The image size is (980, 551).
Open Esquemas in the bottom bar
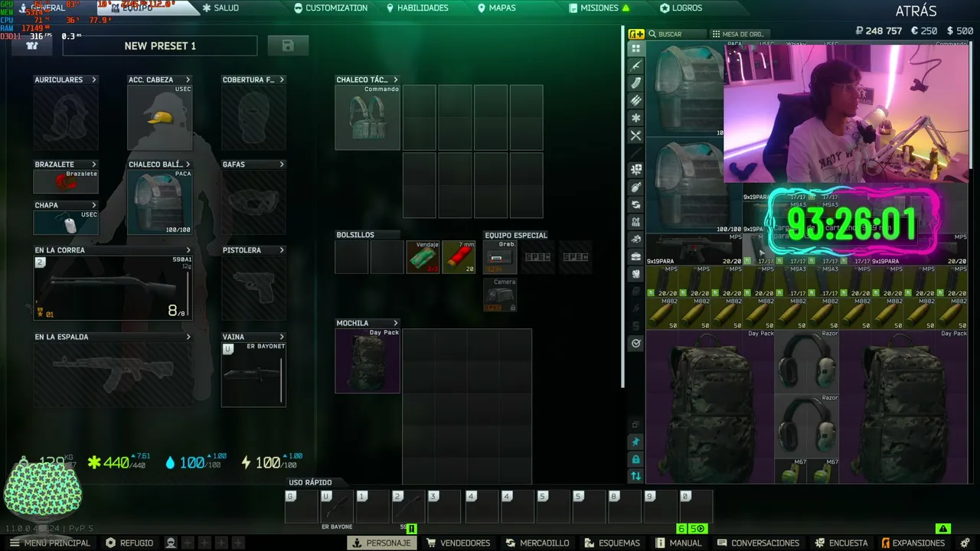[612, 543]
